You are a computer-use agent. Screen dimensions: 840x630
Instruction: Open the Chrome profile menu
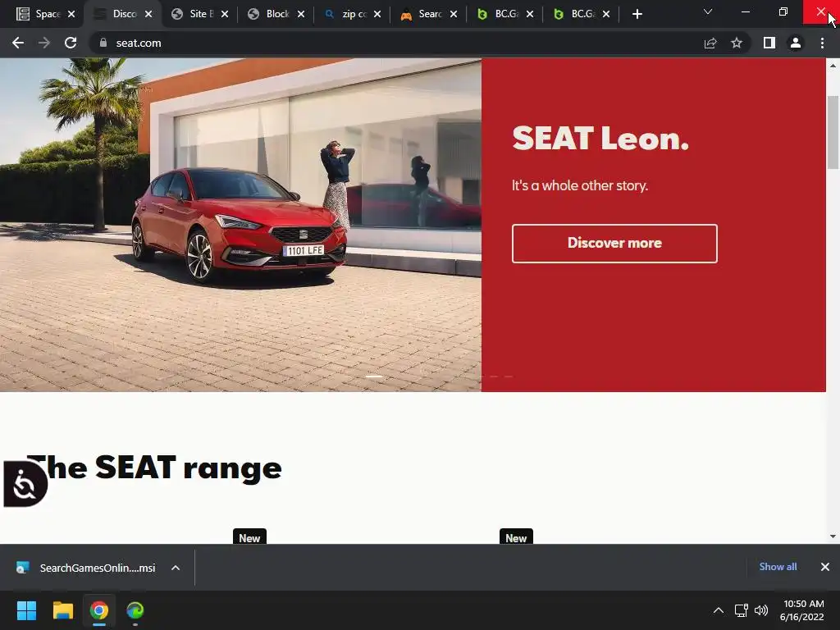tap(796, 43)
